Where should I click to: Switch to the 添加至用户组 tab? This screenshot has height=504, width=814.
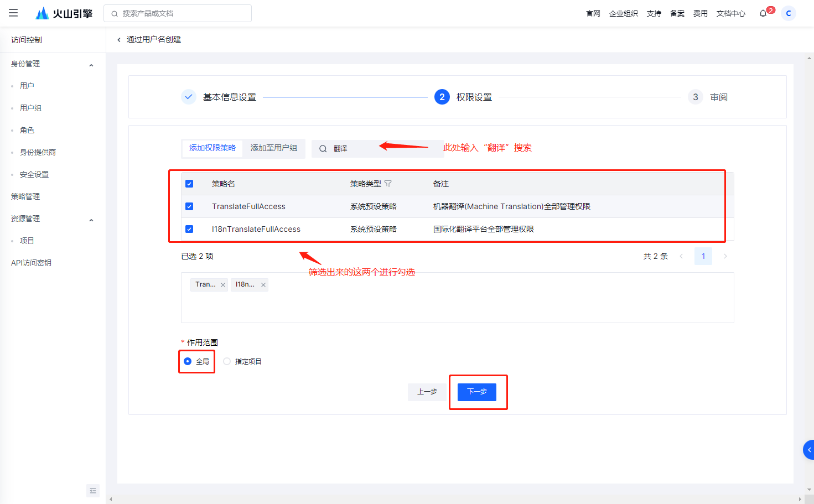(274, 148)
